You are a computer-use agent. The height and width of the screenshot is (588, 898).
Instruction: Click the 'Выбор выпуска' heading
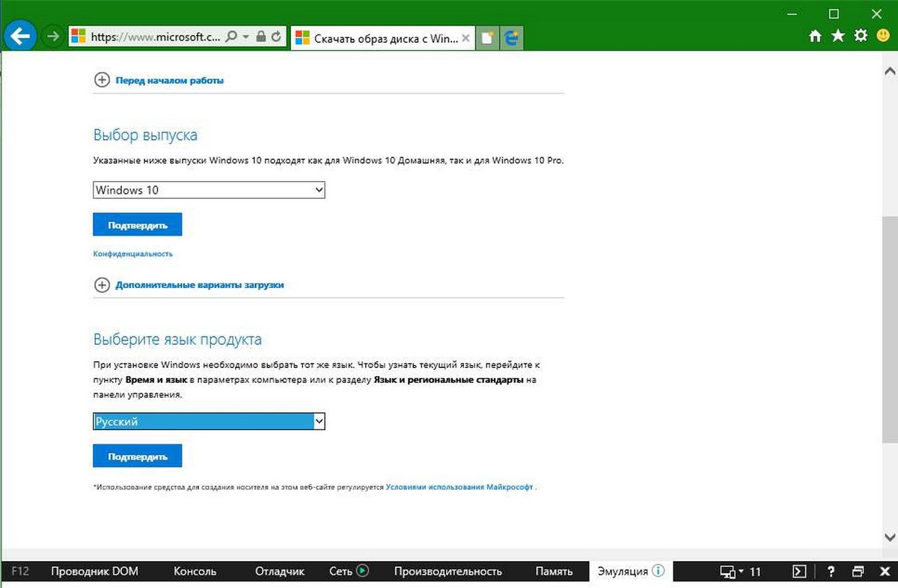click(x=145, y=135)
